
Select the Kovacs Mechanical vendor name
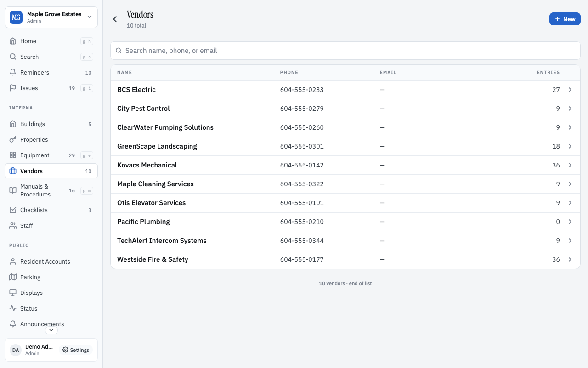tap(147, 165)
